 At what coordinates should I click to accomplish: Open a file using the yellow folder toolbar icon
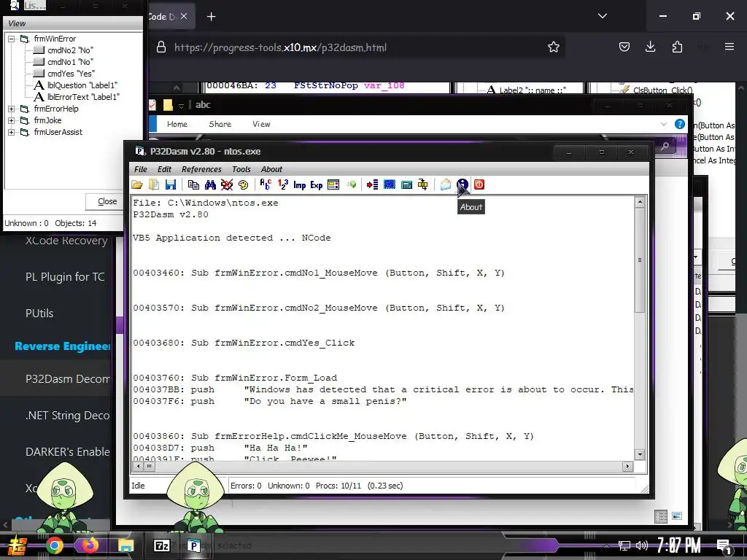click(137, 184)
